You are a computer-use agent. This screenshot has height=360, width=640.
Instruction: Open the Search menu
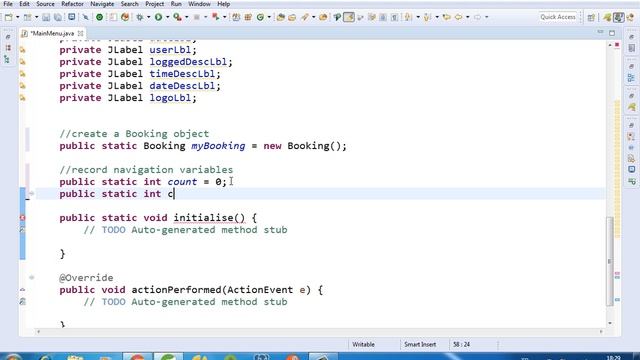click(129, 4)
